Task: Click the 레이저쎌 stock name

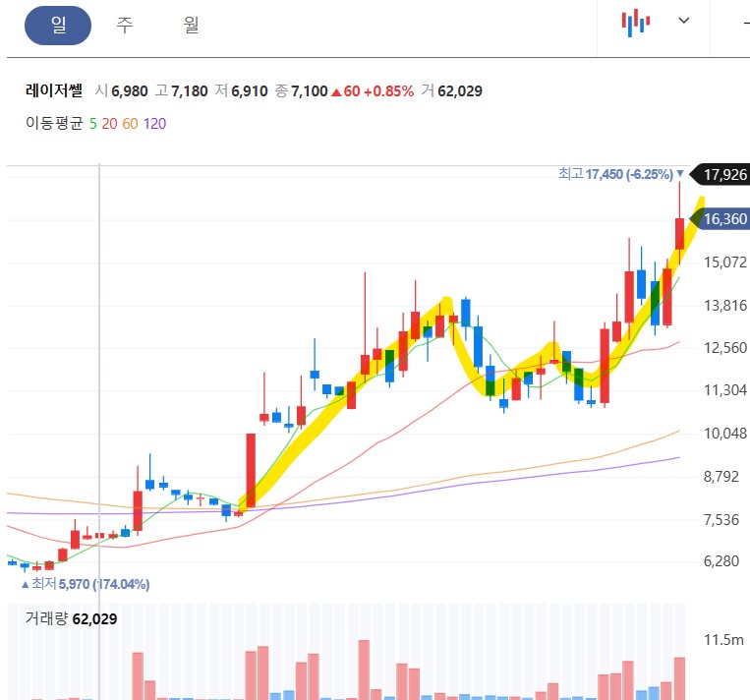Action: click(x=53, y=90)
